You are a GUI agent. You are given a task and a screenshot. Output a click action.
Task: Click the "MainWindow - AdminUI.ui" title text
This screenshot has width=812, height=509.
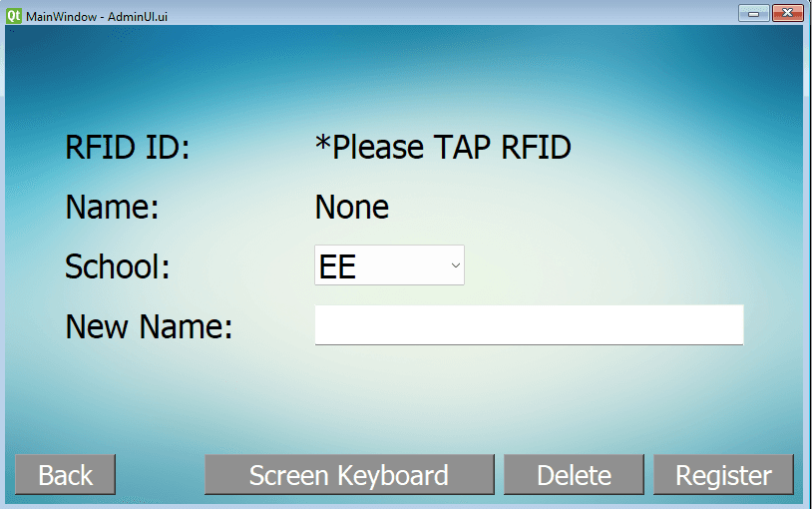point(91,15)
